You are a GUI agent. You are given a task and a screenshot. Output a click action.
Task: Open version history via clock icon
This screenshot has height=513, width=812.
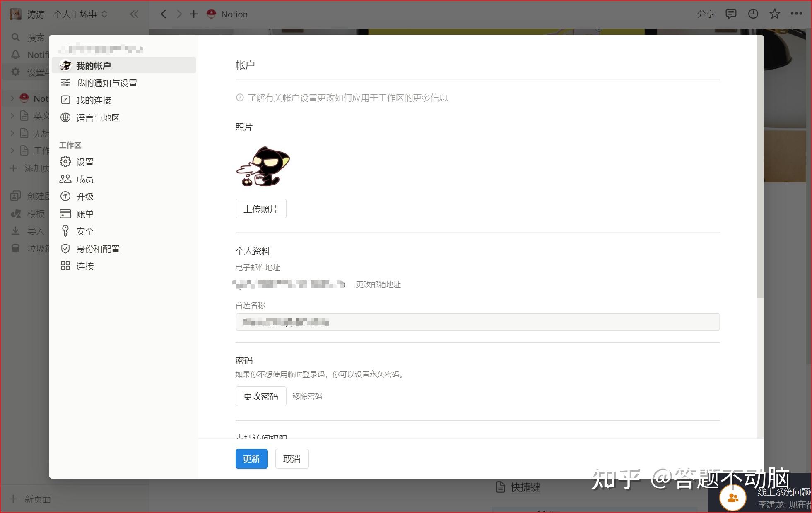pyautogui.click(x=753, y=14)
